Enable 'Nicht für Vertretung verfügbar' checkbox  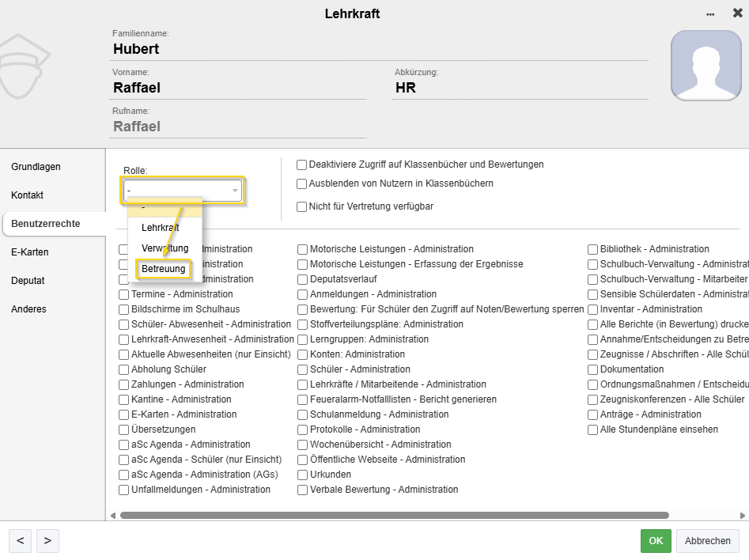[302, 207]
